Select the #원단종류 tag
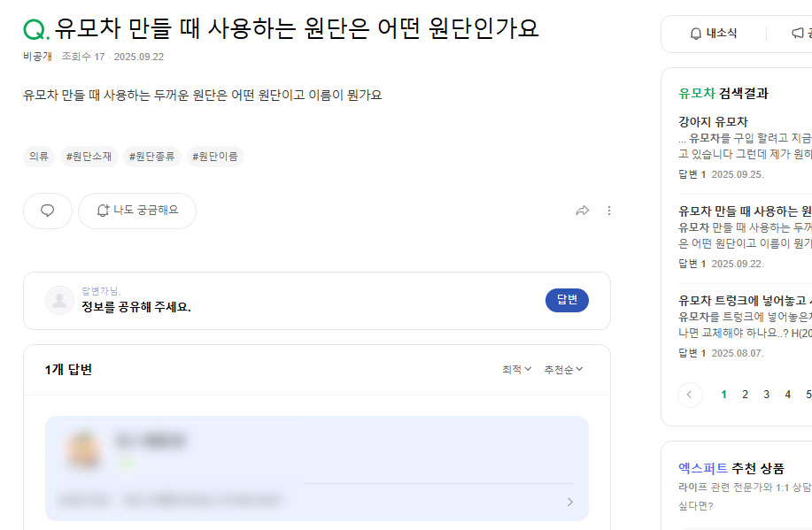Image resolution: width=812 pixels, height=530 pixels. [x=152, y=157]
